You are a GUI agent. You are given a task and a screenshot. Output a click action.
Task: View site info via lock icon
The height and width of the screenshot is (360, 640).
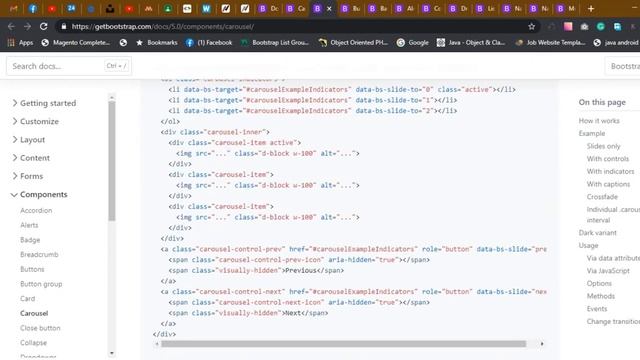63,27
